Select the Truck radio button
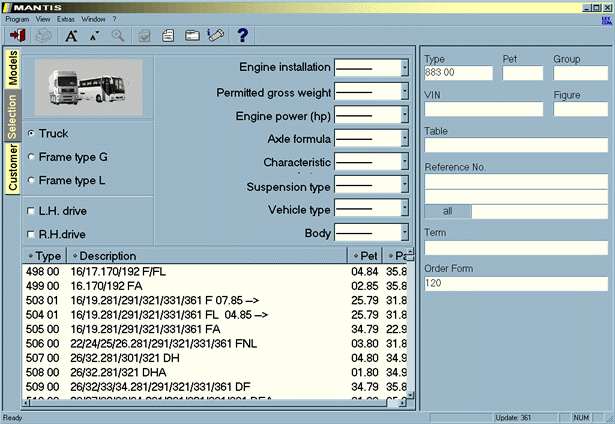This screenshot has height=424, width=615. 32,133
